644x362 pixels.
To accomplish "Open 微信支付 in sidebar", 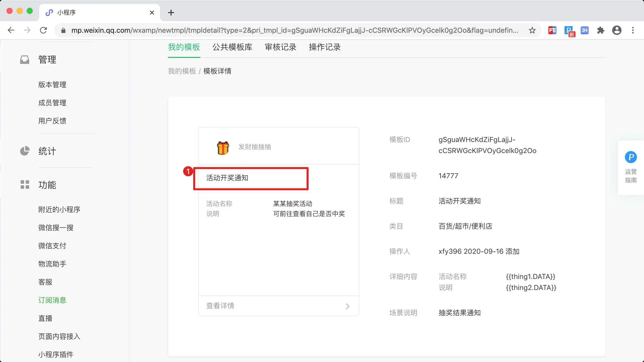I will [x=52, y=246].
